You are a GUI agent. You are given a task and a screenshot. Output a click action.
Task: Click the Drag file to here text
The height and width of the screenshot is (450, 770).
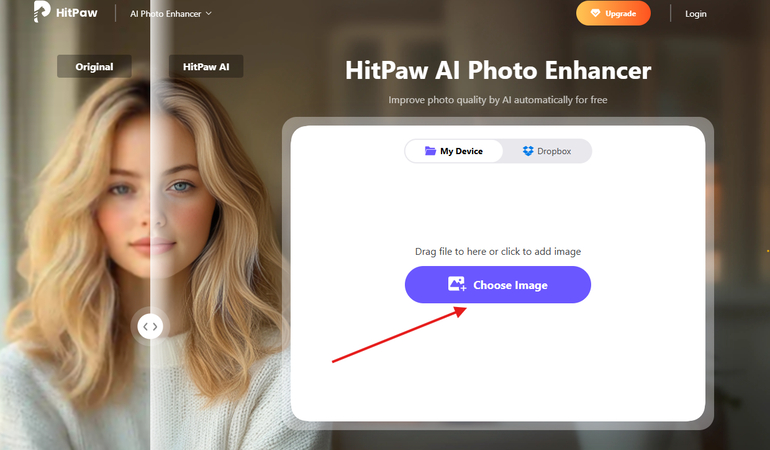pyautogui.click(x=497, y=252)
